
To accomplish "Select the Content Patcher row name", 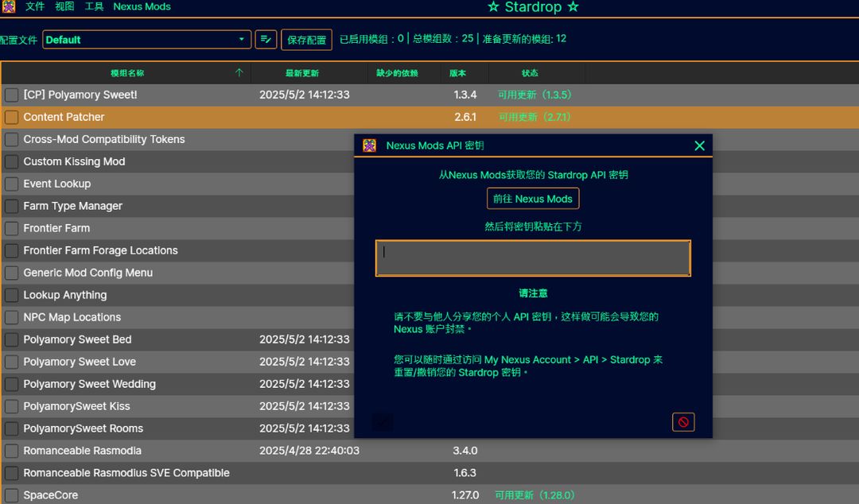I will pos(64,117).
